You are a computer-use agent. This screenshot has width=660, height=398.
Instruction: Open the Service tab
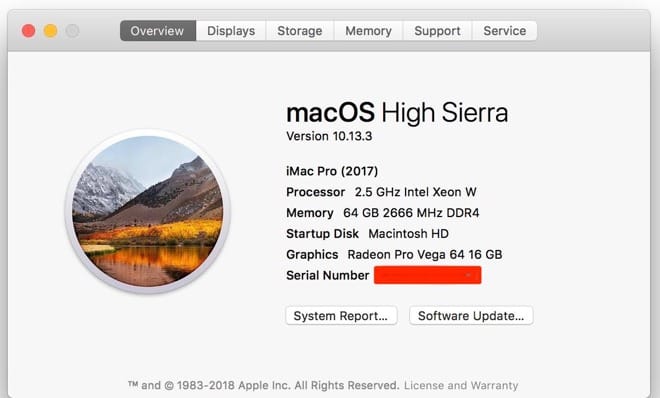[x=505, y=31]
